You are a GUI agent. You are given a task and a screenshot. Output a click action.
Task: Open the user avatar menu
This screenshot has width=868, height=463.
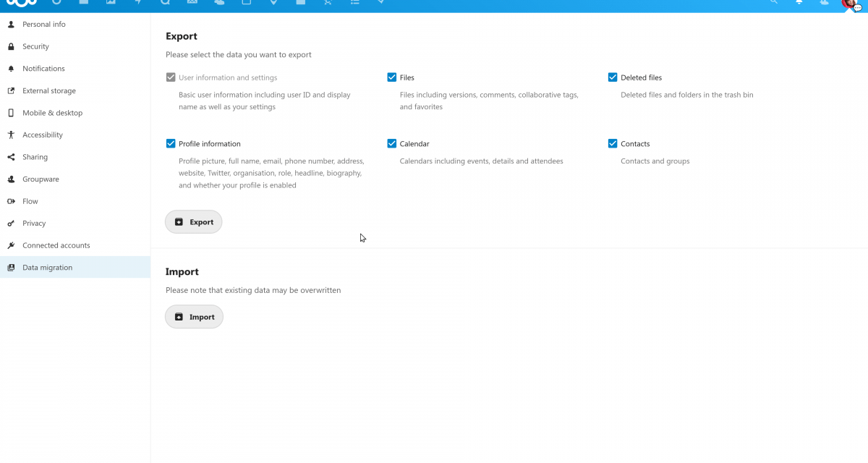pyautogui.click(x=850, y=6)
